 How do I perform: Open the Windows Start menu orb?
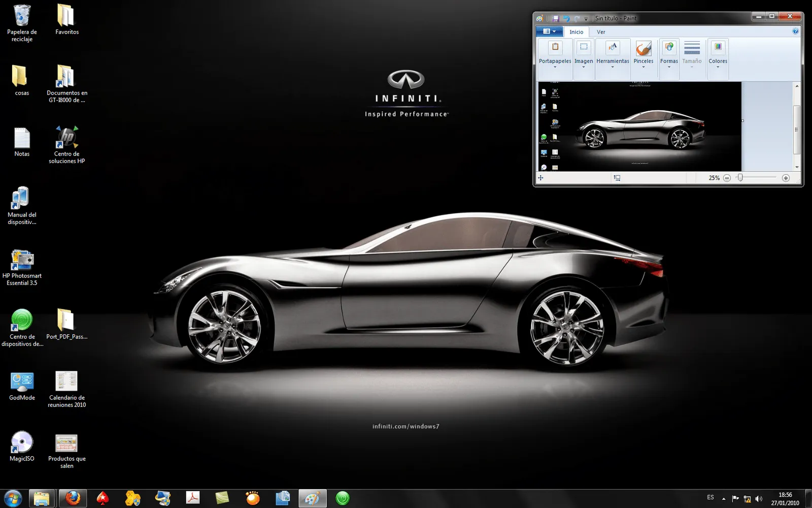13,498
